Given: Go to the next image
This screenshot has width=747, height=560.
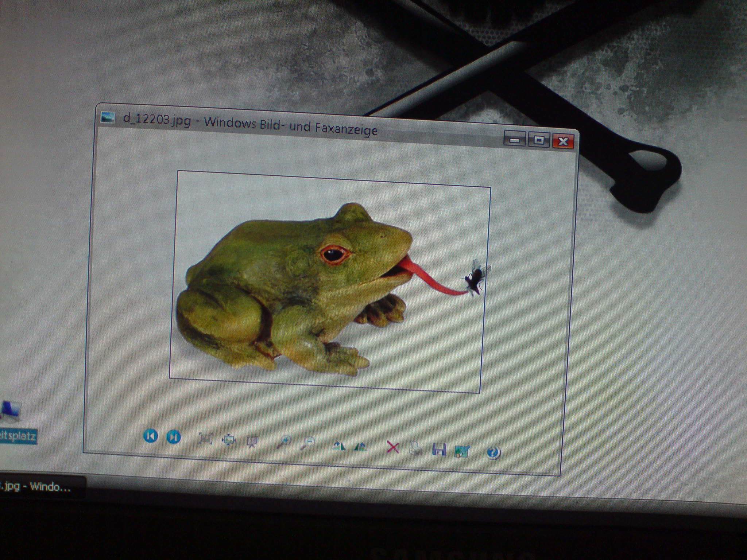Looking at the screenshot, I should click(x=174, y=437).
